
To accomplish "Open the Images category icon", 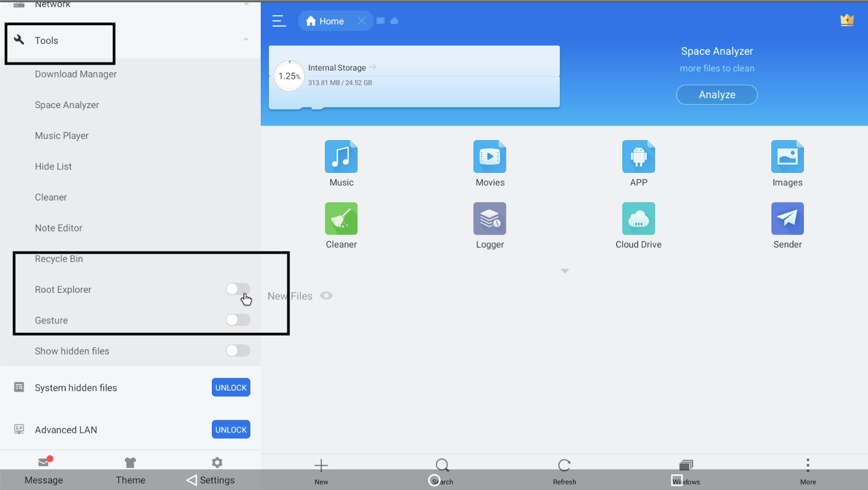I will click(787, 157).
